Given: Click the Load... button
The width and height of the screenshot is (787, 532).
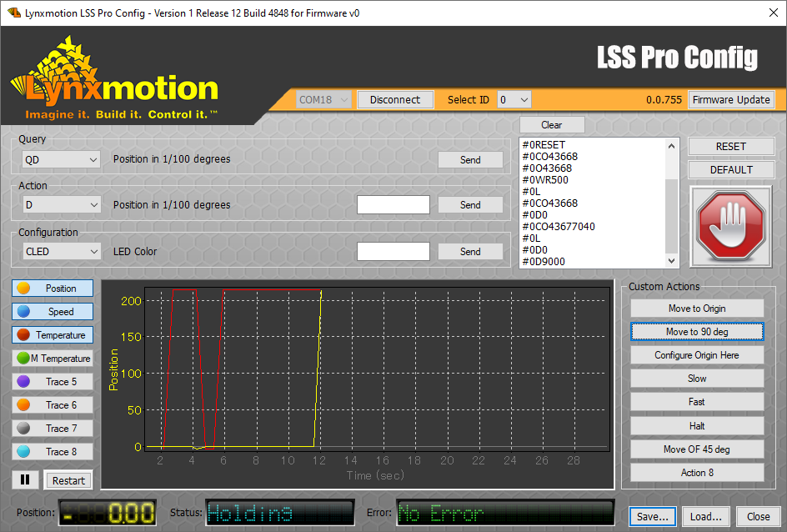Looking at the screenshot, I should (705, 516).
